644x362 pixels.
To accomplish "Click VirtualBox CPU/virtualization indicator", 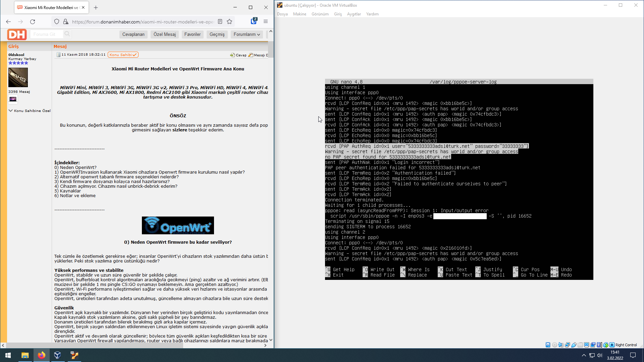I will point(599,345).
